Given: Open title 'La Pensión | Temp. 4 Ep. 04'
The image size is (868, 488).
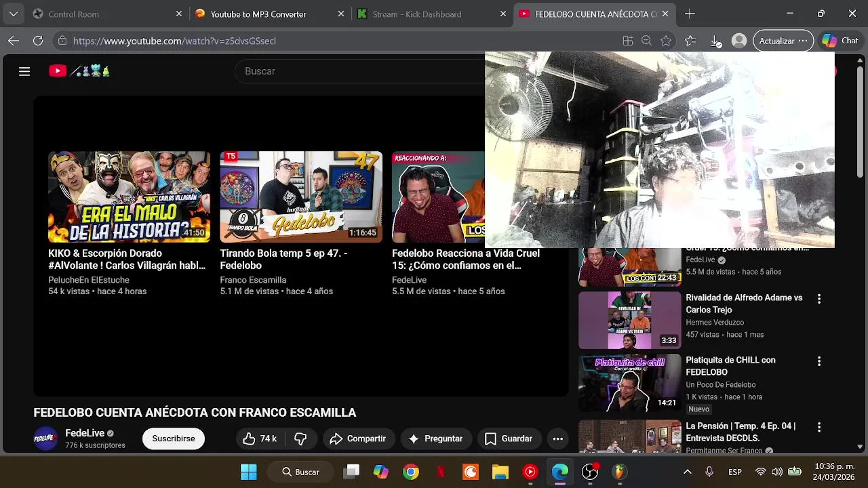Looking at the screenshot, I should click(741, 432).
